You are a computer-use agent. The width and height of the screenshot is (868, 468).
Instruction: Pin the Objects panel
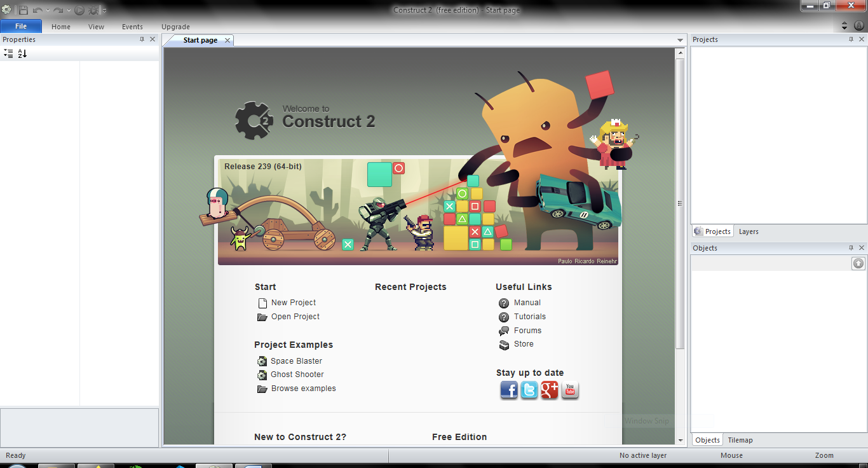[851, 247]
